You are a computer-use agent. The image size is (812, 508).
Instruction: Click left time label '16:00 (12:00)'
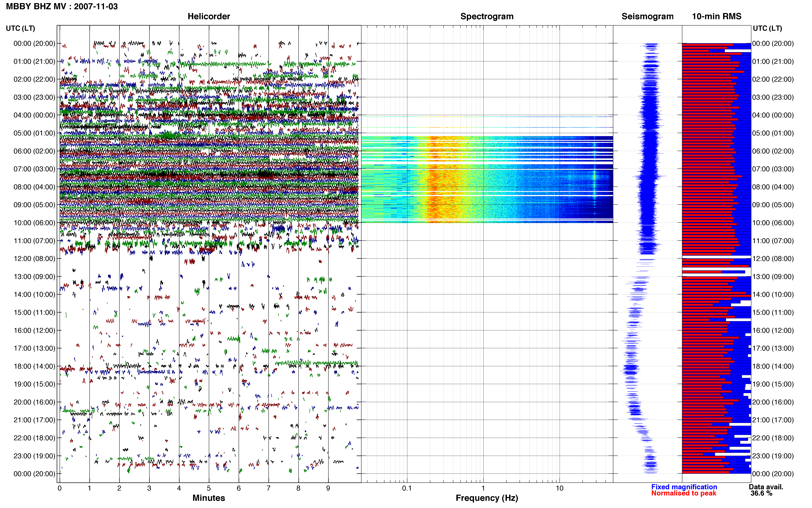(34, 330)
